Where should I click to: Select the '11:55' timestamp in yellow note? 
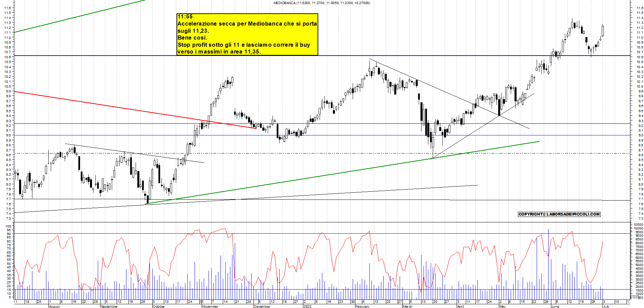pyautogui.click(x=185, y=17)
